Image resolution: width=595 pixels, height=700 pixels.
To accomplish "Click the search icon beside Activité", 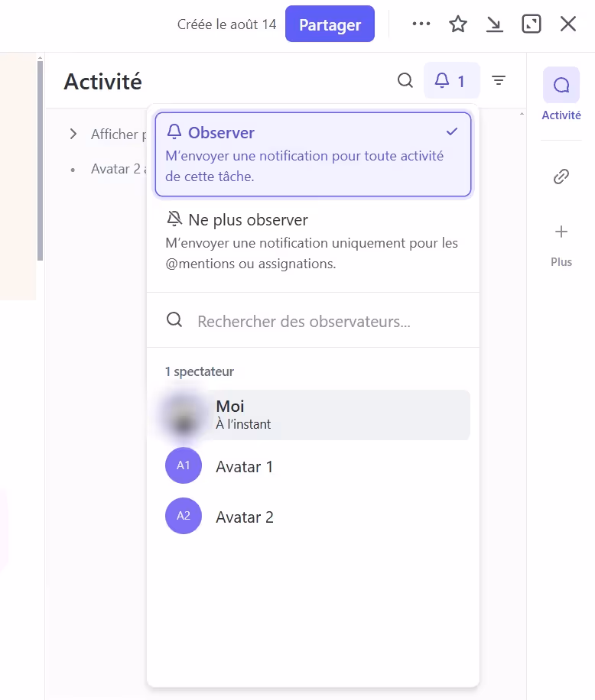I will 405,80.
